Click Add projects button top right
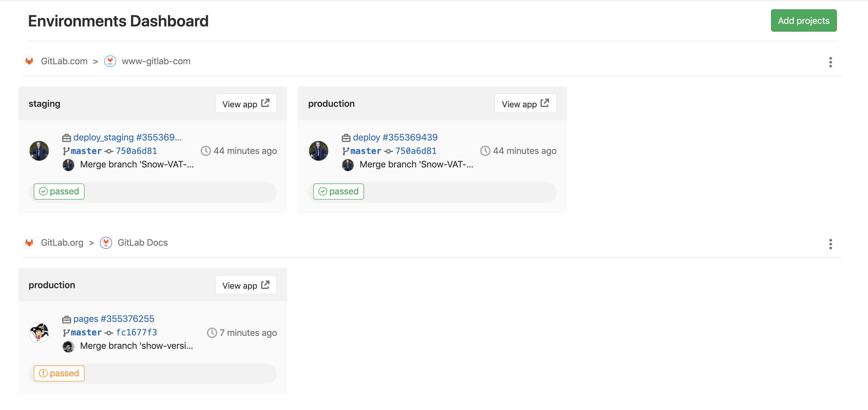 click(x=804, y=20)
